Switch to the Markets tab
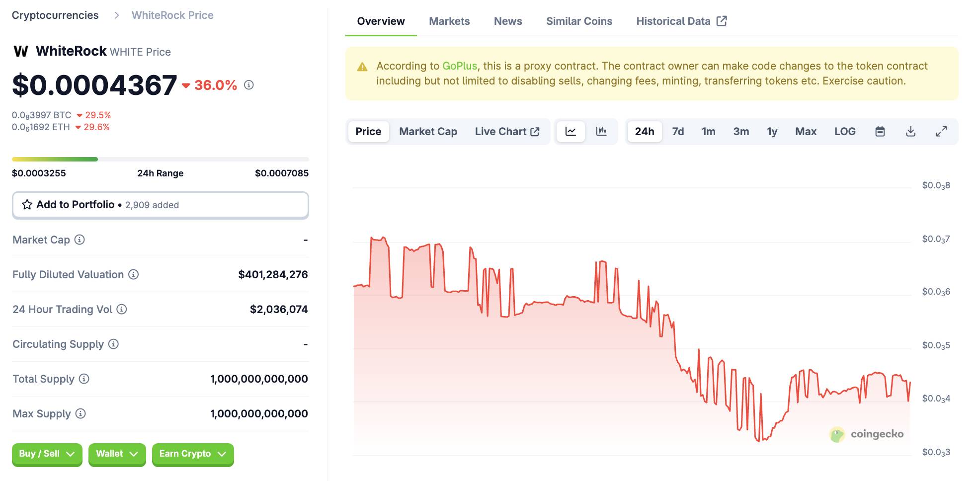The width and height of the screenshot is (980, 481). 449,21
